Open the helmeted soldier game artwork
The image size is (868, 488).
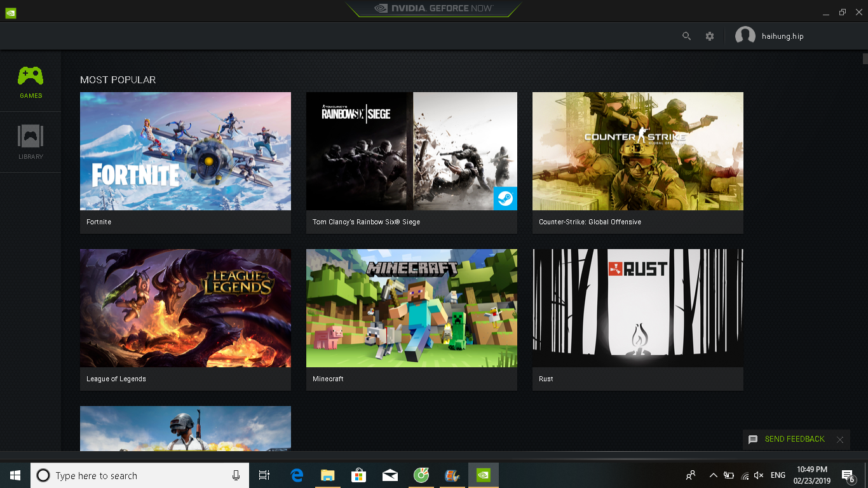coord(186,429)
